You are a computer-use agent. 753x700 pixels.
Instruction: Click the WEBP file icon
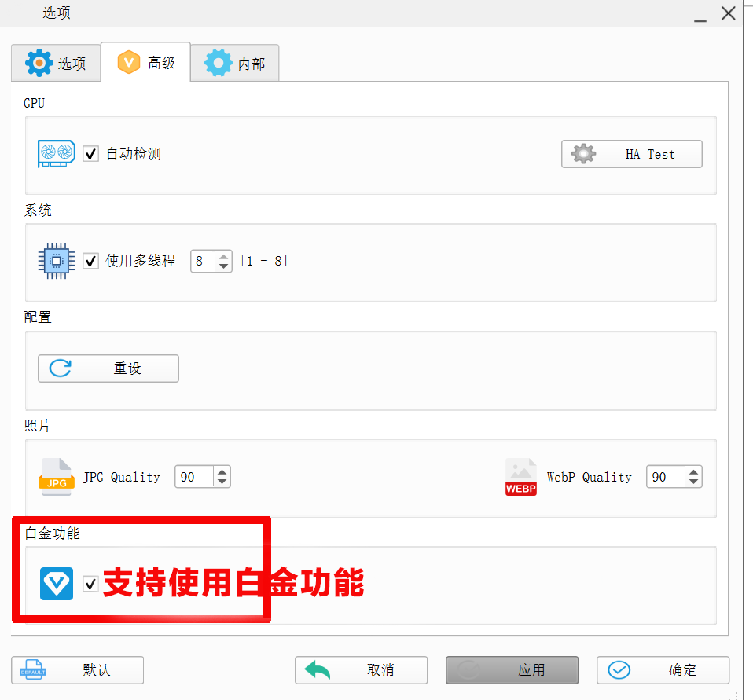(x=521, y=477)
